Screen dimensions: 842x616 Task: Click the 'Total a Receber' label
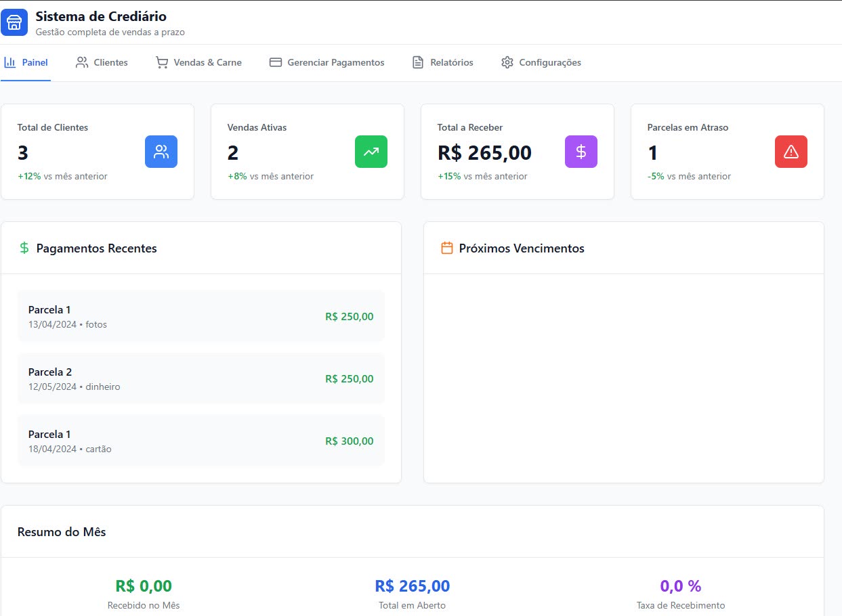pos(470,127)
